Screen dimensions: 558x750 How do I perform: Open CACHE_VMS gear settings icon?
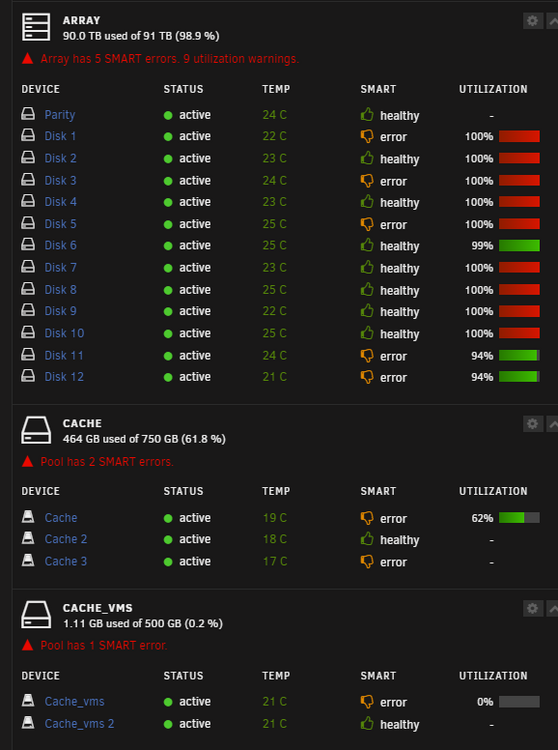coord(533,608)
